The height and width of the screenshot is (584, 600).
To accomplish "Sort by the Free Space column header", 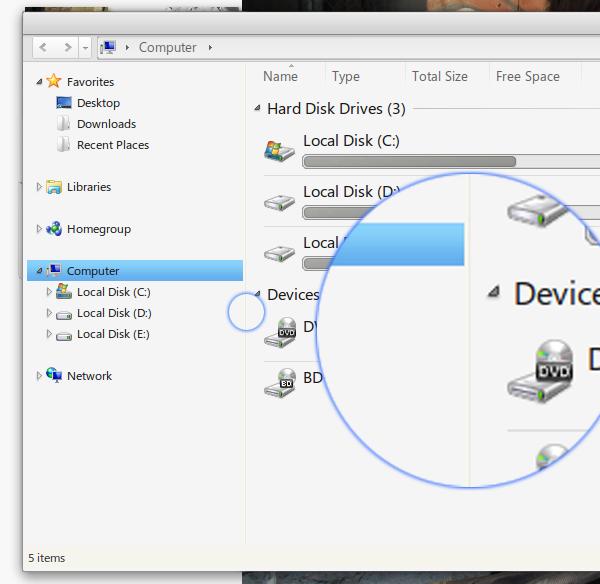I will tap(528, 76).
